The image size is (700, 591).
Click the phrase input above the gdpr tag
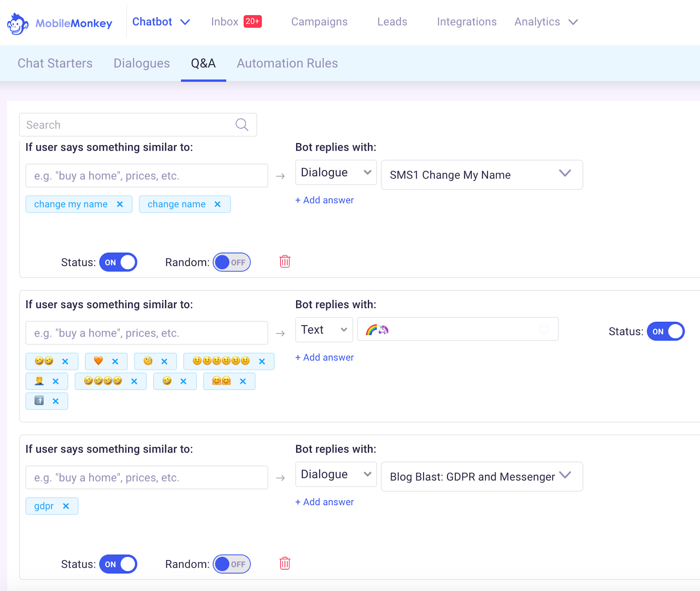(147, 477)
